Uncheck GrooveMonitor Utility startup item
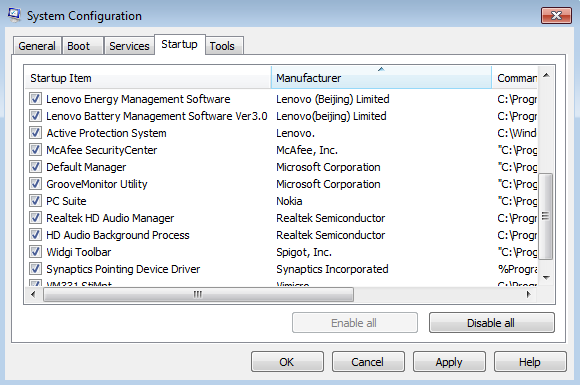 pos(36,184)
